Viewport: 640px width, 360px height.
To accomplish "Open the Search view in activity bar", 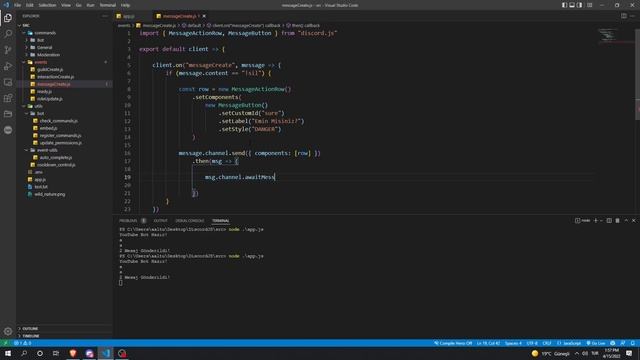I will click(x=8, y=34).
